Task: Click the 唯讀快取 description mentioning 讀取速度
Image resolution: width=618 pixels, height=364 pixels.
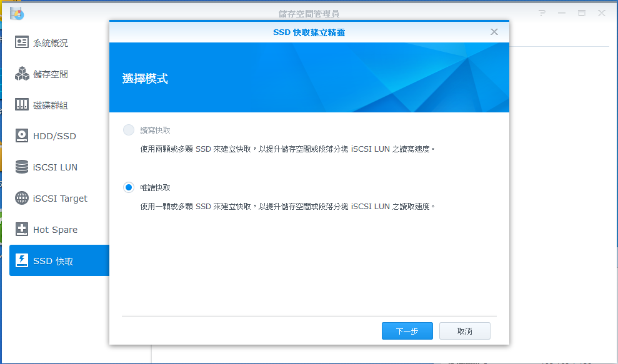Action: coord(287,207)
